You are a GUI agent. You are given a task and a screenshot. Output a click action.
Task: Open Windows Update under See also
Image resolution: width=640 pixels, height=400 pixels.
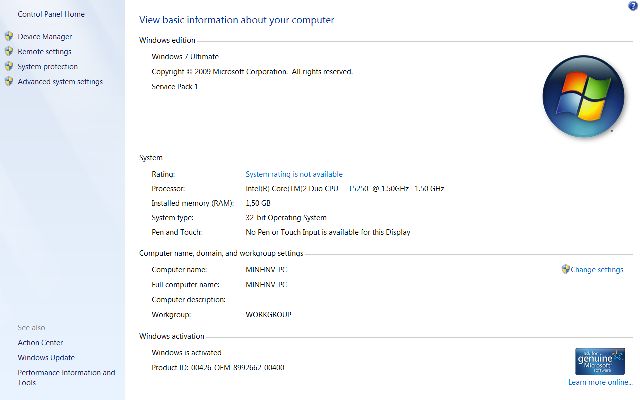coord(46,358)
